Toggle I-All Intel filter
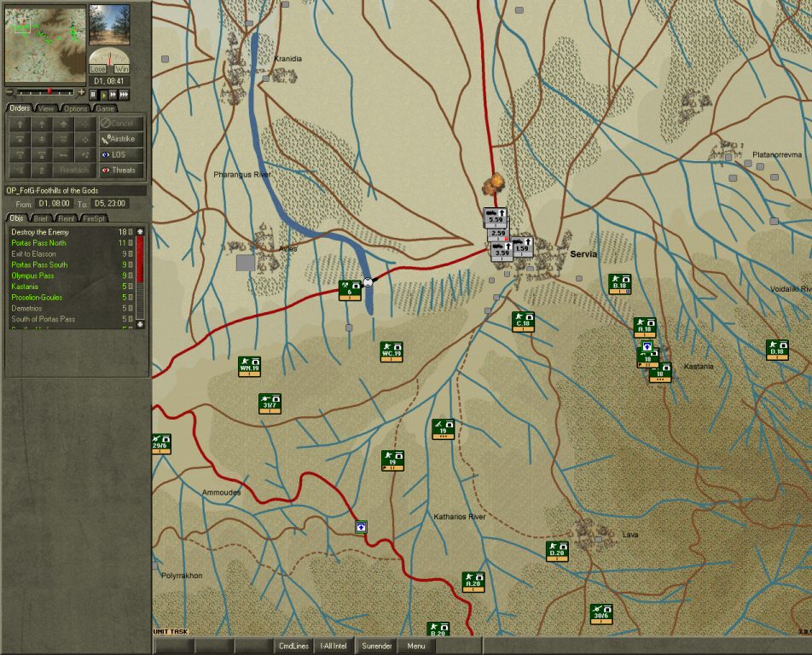 click(x=333, y=646)
